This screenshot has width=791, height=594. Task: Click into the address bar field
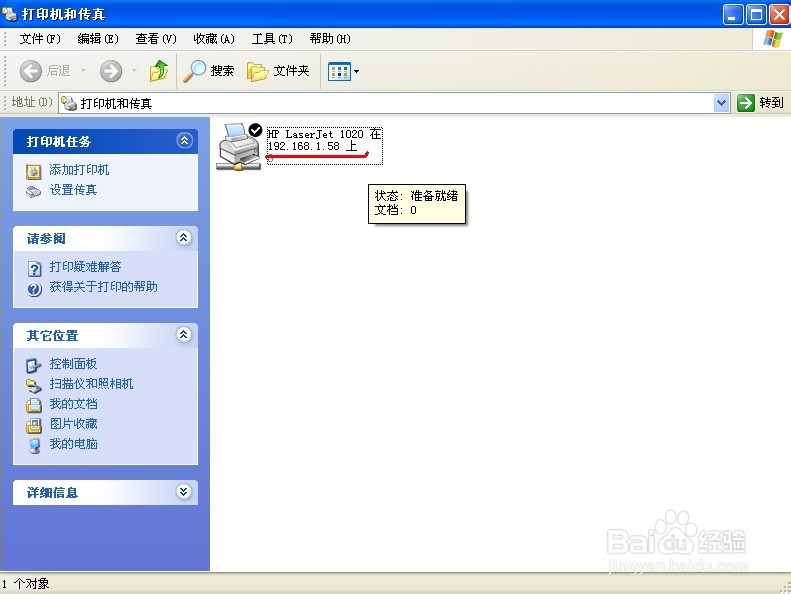[x=394, y=103]
